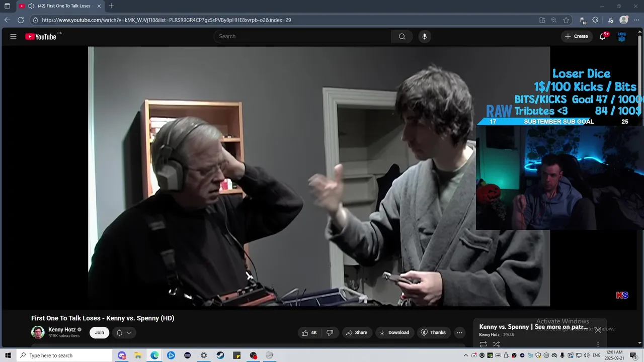Like the video with thumbs up

tap(309, 332)
